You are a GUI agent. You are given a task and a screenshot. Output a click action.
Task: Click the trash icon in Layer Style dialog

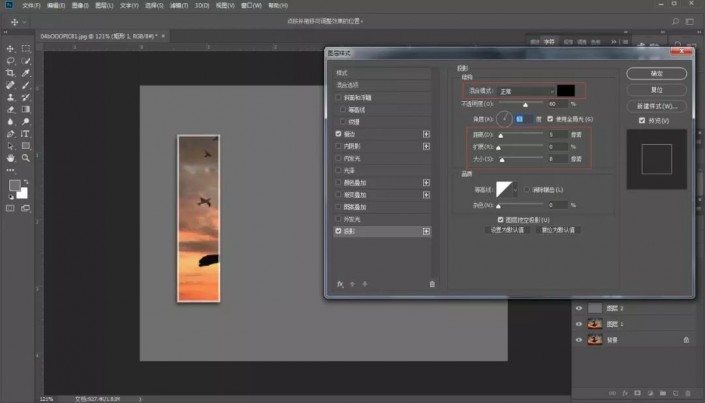432,284
